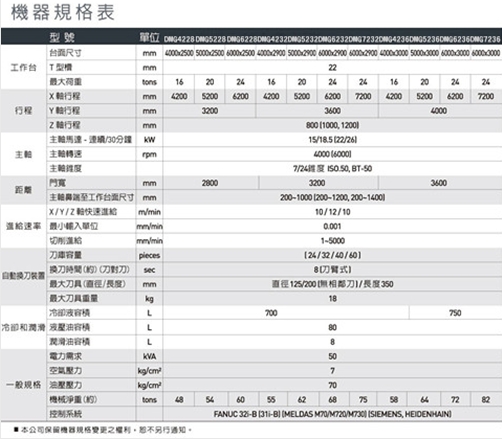Viewport: 502px width, 439px height.
Task: Select machine weight value 82
Action: [486, 400]
